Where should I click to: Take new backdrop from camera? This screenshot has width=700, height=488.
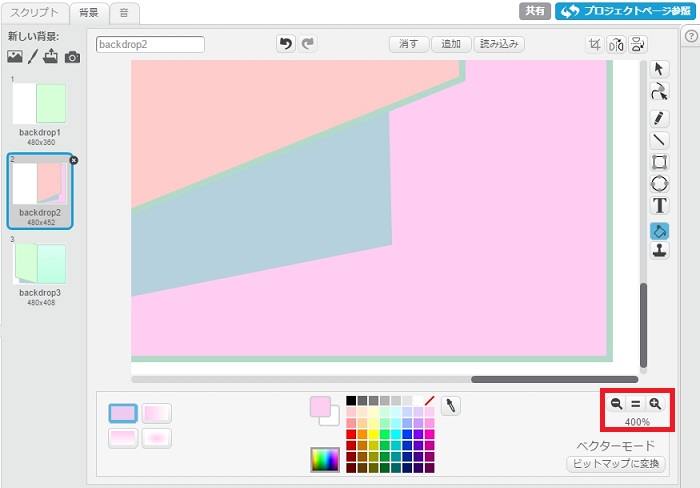(x=72, y=57)
